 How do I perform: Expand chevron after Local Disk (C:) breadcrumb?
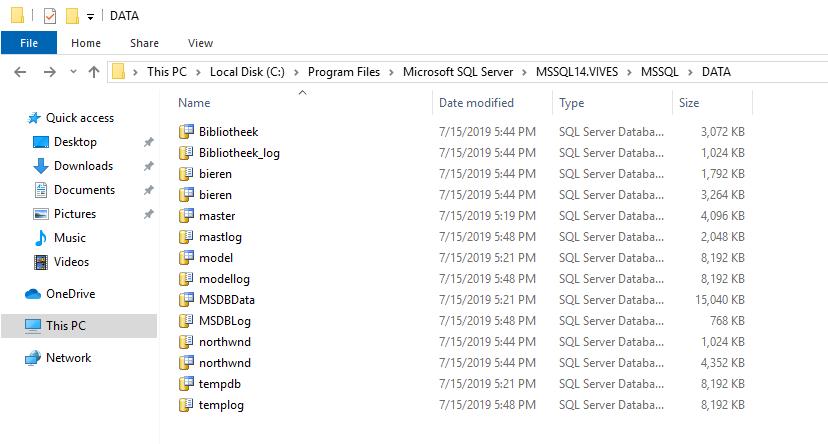click(x=296, y=72)
